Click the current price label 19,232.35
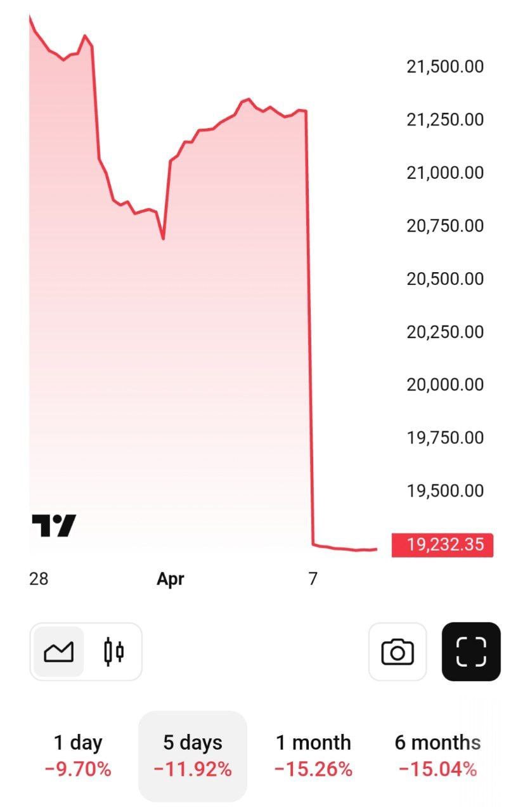 coord(442,545)
